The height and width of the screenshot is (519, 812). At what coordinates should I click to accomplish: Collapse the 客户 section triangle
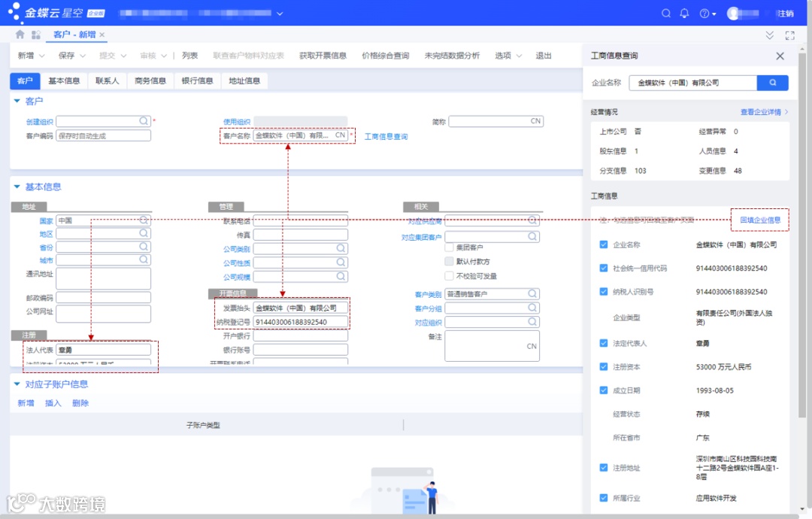(17, 101)
